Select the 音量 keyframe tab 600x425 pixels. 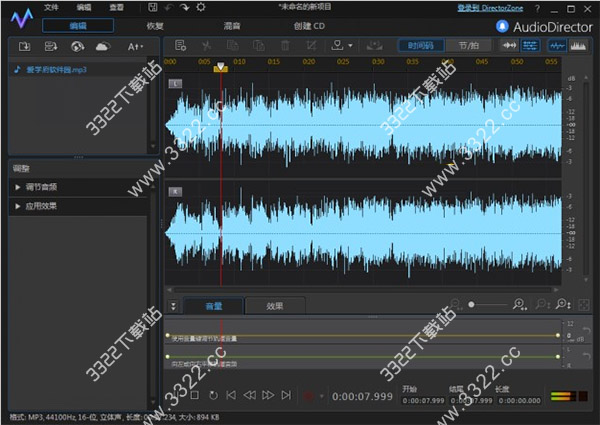(214, 306)
